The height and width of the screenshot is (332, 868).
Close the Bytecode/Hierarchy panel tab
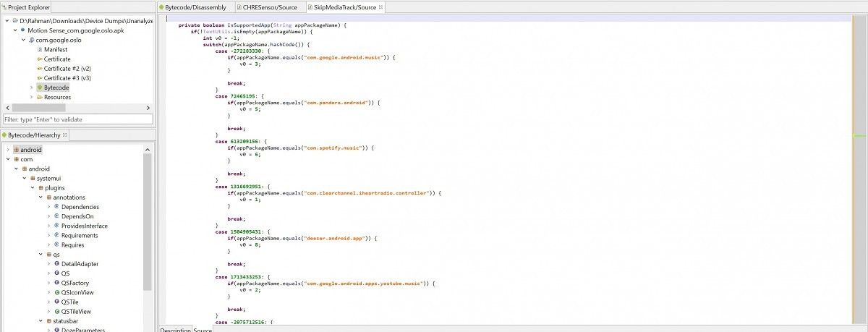tap(64, 135)
